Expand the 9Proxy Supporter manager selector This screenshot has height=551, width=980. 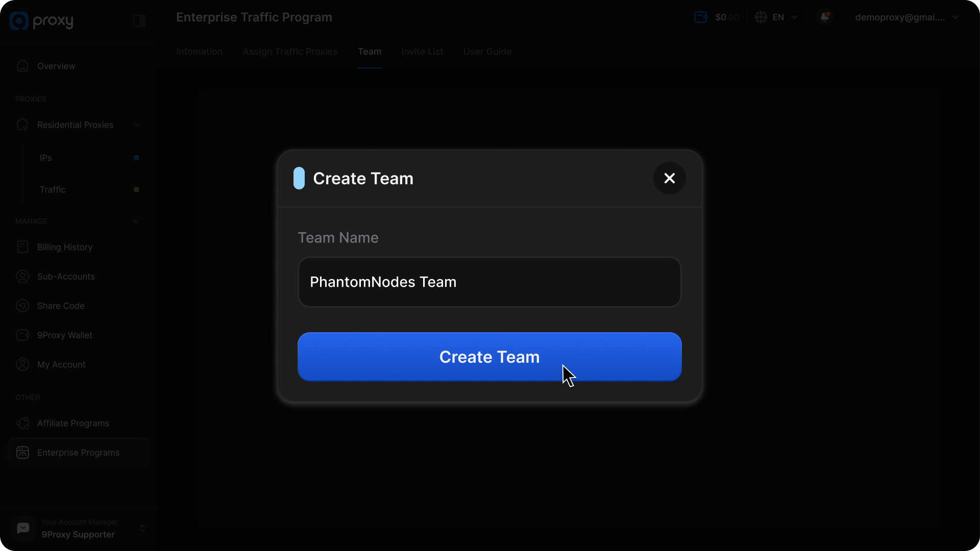point(142,528)
